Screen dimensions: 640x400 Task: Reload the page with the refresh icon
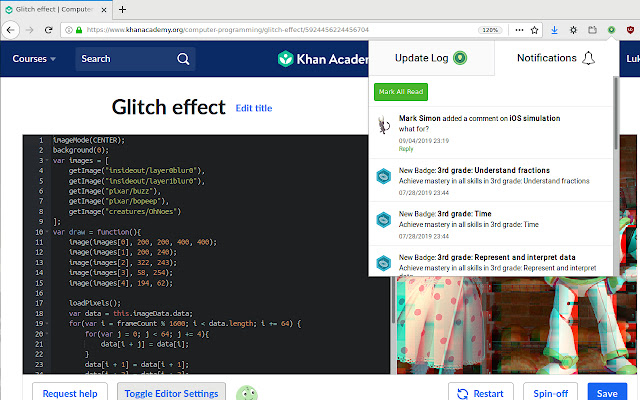pyautogui.click(x=49, y=30)
